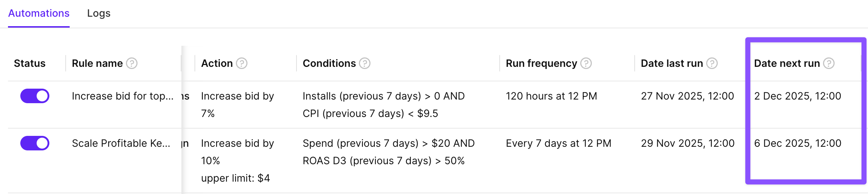Click Date next run help icon
This screenshot has height=194, width=868.
(829, 64)
